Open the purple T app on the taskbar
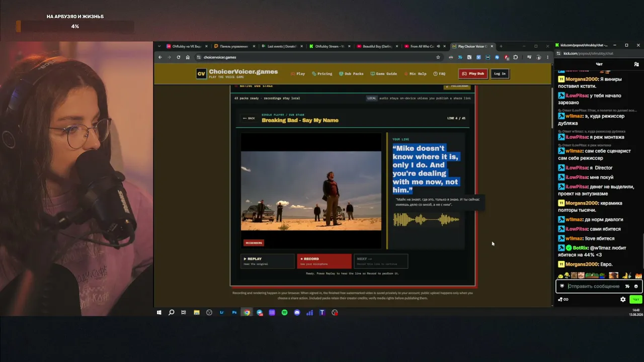This screenshot has width=644, height=362. pos(322,312)
